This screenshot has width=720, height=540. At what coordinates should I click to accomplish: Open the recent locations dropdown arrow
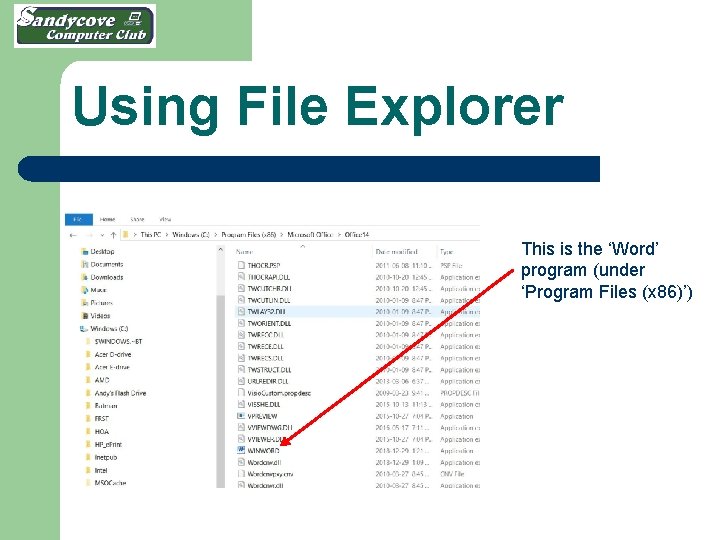point(102,235)
